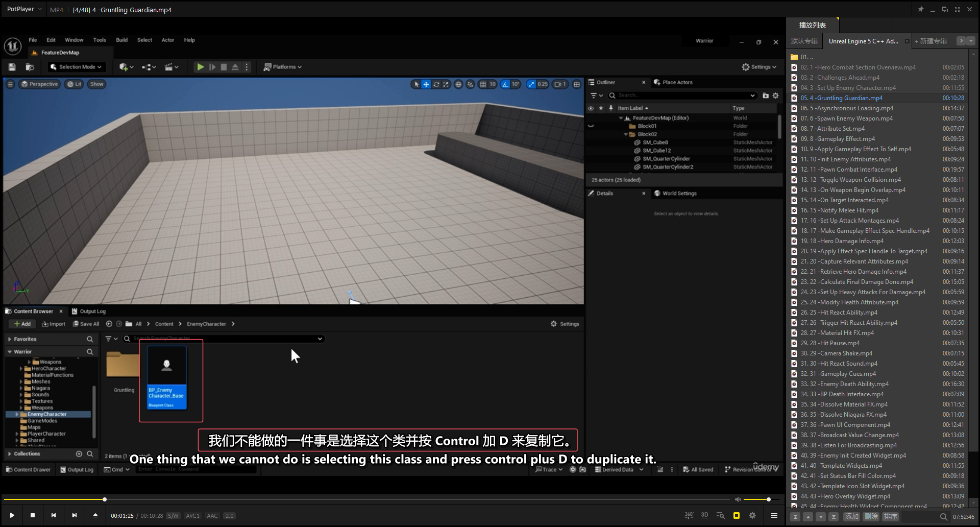Click the Eject icon in Unreal toolbar
980x527 pixels.
235,67
